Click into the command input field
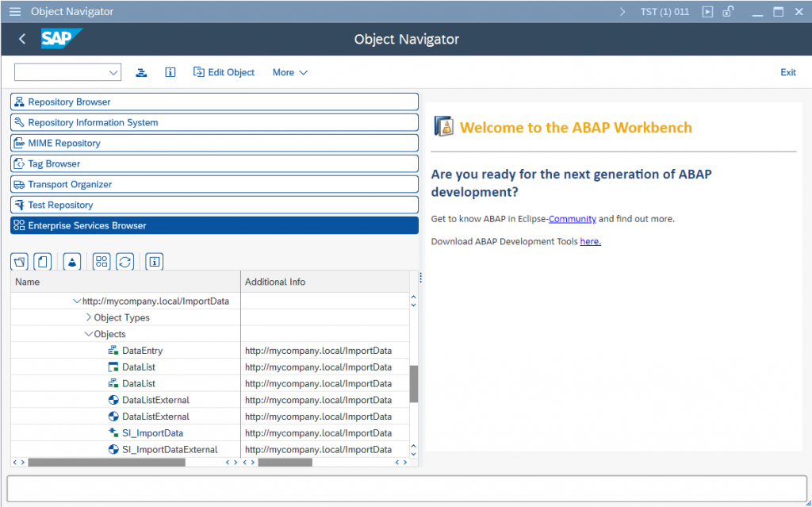The height and width of the screenshot is (507, 812). 61,72
